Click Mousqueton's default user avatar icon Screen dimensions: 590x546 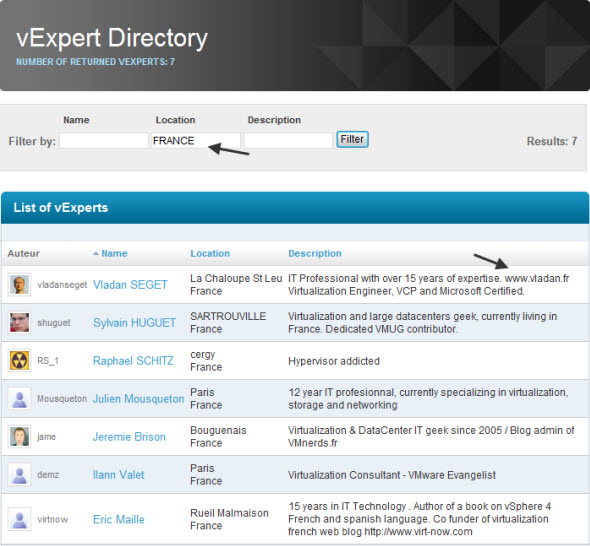pos(20,398)
